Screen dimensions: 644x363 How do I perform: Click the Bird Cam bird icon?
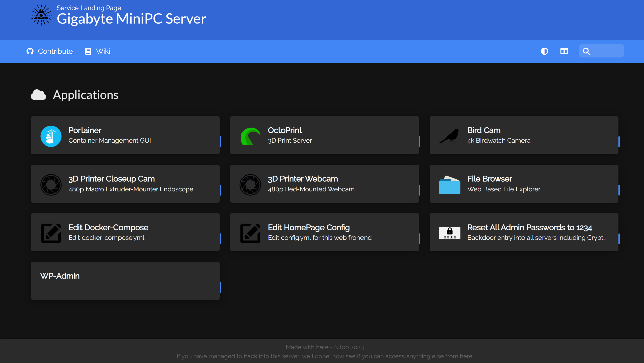[x=450, y=136]
